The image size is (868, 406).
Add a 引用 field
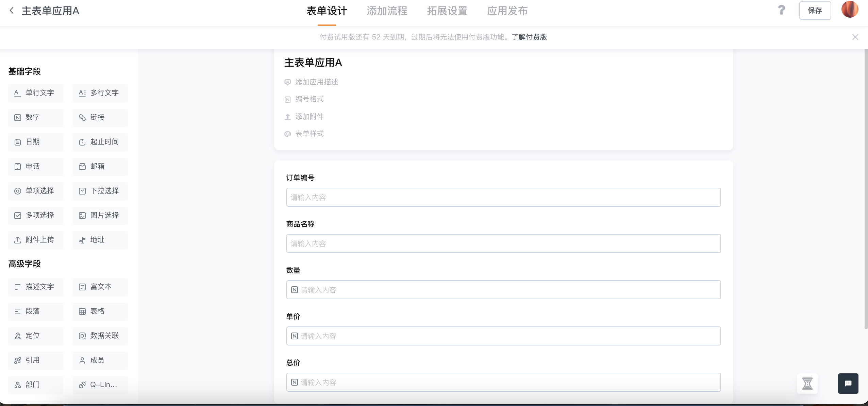point(36,360)
